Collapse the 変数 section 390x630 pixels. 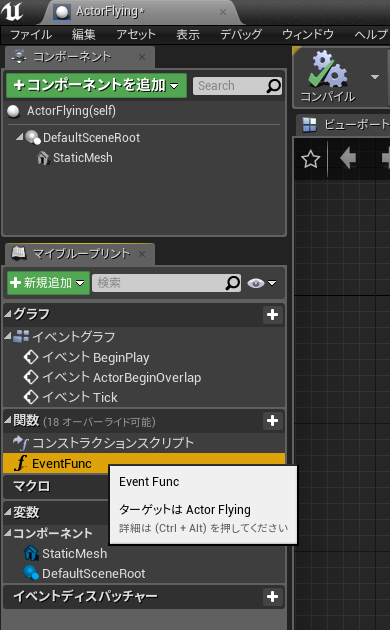click(8, 512)
